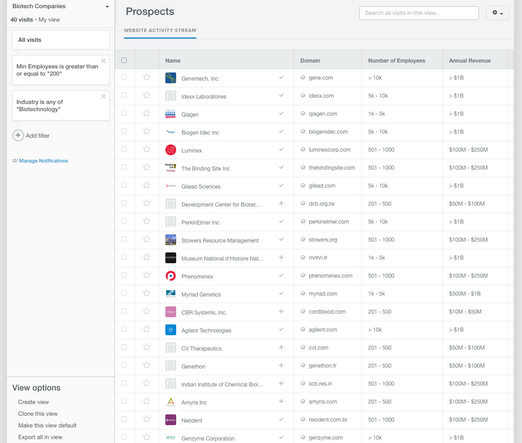Star the Gilead Sciences prospect
Viewport: 522px width, 443px height.
(x=146, y=185)
